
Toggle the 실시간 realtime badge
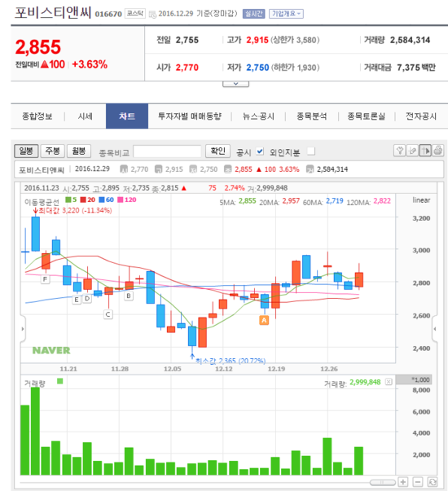tap(254, 14)
